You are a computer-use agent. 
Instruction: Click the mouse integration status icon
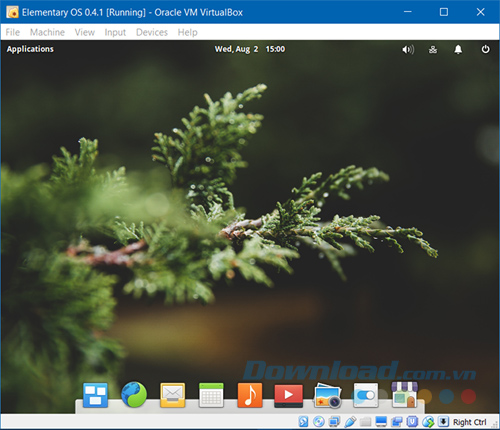click(428, 422)
